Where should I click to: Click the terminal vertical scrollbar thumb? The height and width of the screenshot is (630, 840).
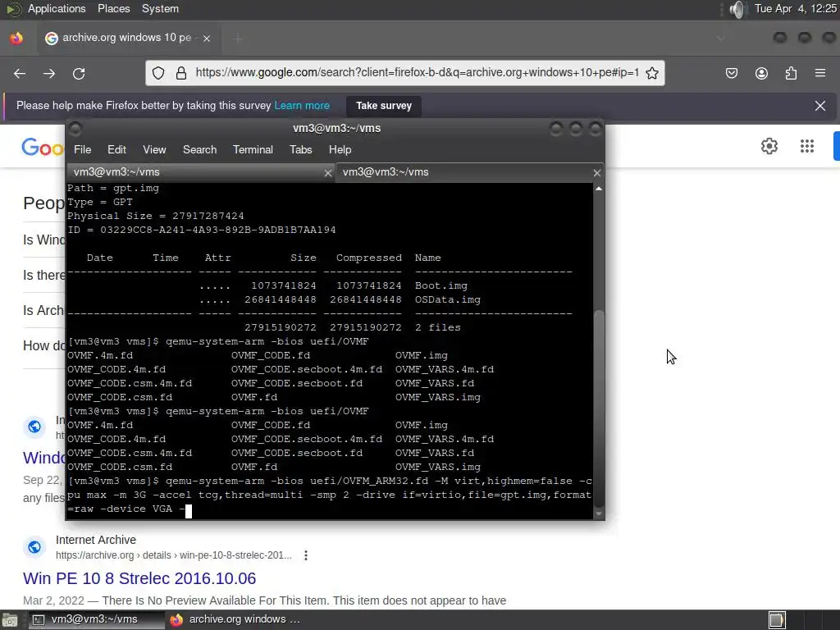point(599,408)
